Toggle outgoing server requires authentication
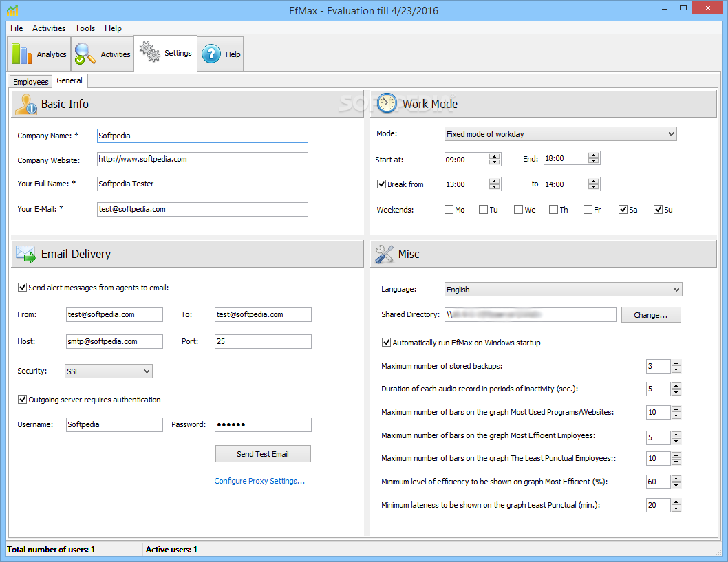728x562 pixels. (22, 399)
